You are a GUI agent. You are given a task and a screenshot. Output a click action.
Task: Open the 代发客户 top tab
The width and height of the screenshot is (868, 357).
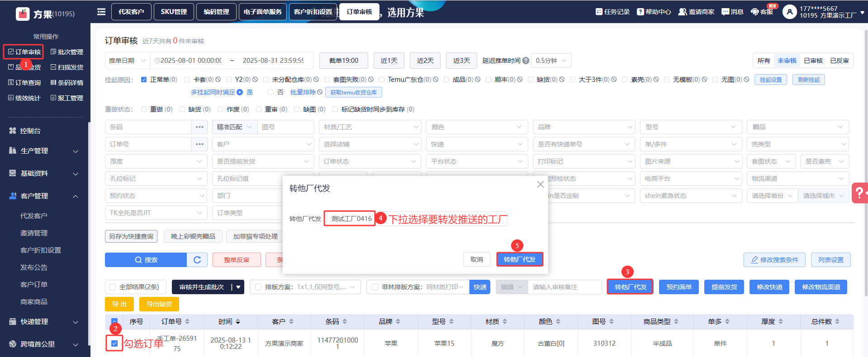pyautogui.click(x=131, y=12)
